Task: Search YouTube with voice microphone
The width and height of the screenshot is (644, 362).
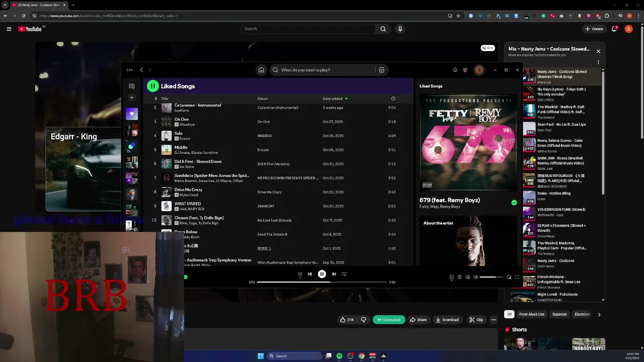Action: tap(400, 29)
